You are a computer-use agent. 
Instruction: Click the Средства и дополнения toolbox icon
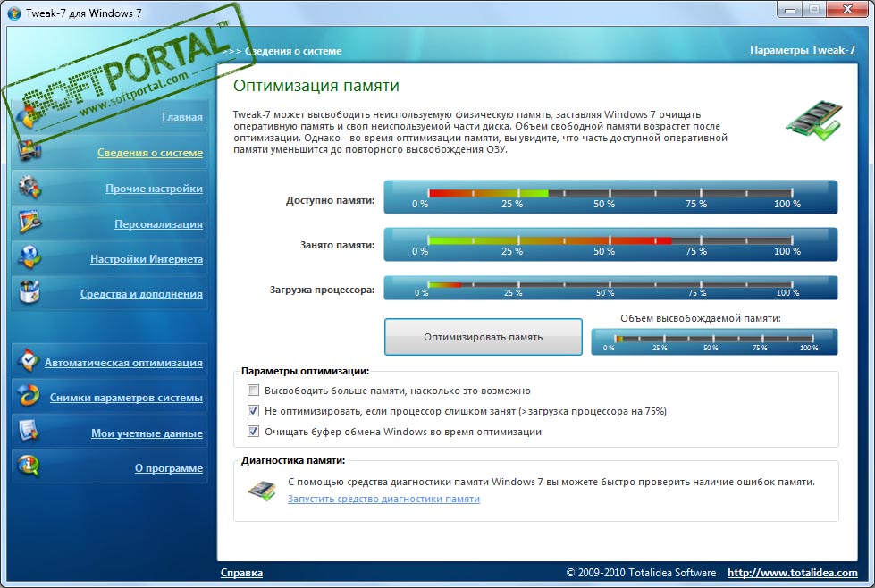29,292
